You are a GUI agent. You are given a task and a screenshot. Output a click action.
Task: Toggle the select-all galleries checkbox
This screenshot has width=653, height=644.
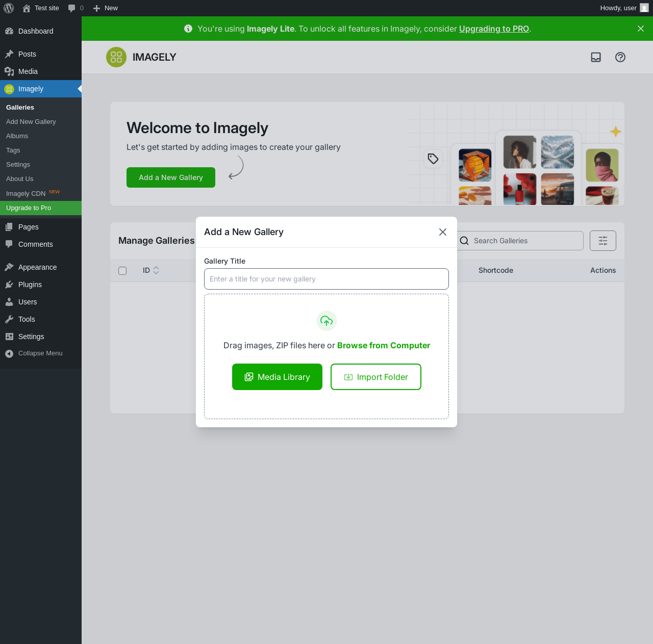click(x=122, y=271)
